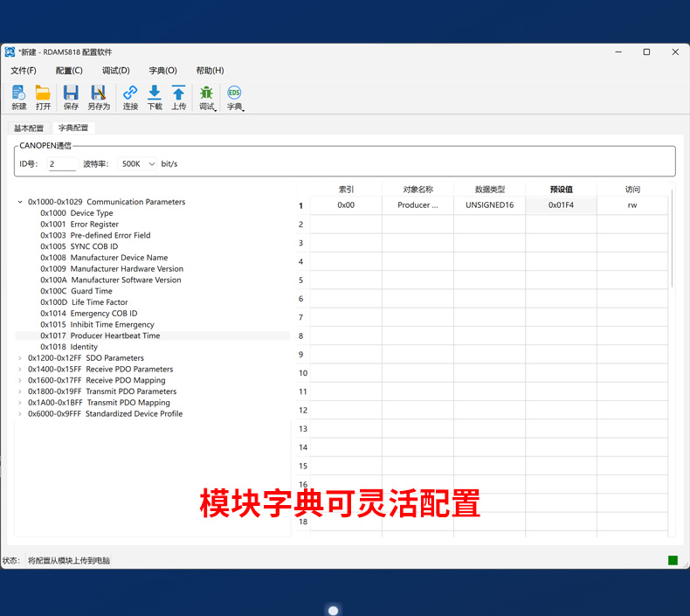Expand 0x1600-0x17FF Receive PDO Mapping node
This screenshot has height=616, width=690.
(20, 381)
